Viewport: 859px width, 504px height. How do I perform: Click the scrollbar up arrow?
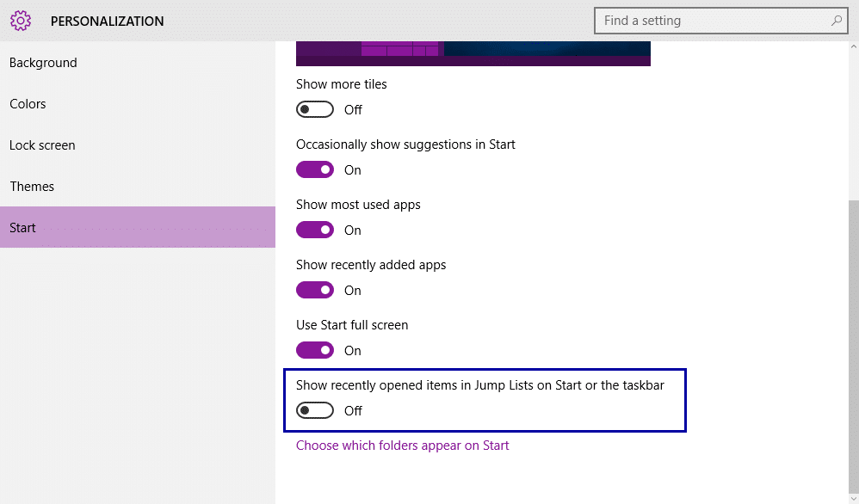[x=854, y=47]
